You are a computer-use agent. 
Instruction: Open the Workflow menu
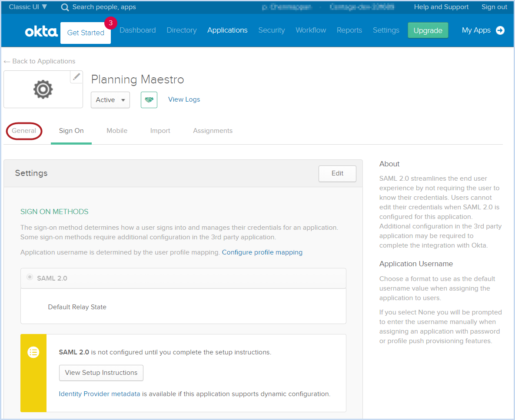point(311,30)
